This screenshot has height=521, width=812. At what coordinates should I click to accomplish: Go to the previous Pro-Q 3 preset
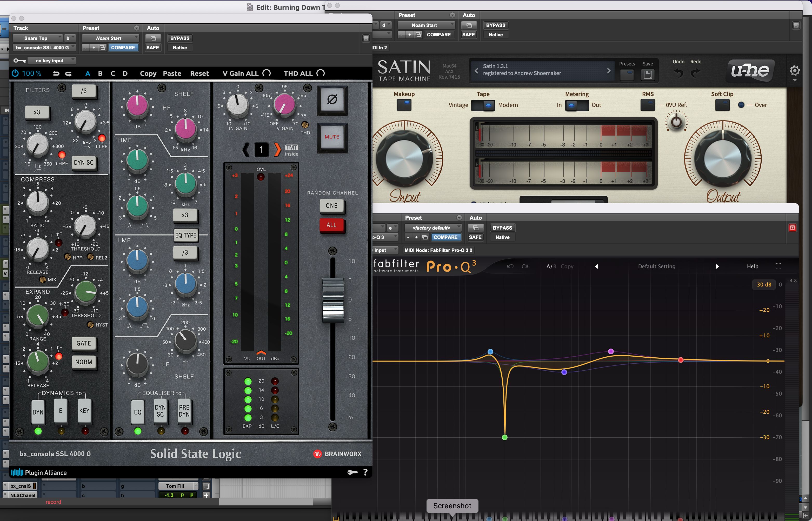click(596, 266)
